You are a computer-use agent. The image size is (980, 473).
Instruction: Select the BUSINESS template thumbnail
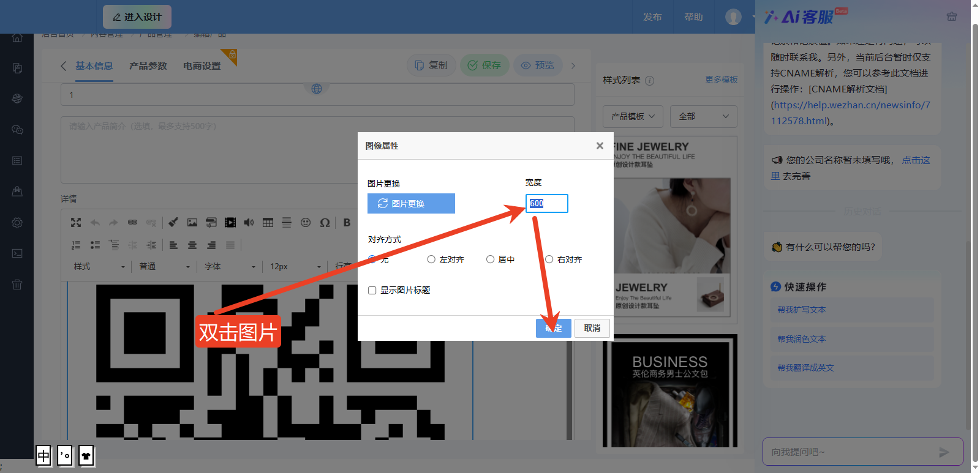[670, 391]
